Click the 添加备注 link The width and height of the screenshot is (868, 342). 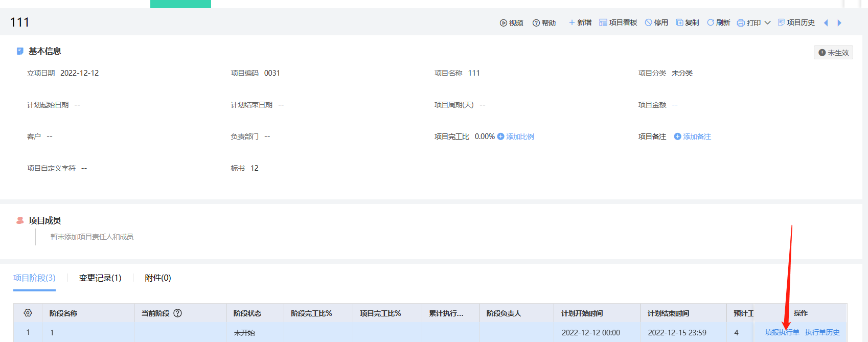(x=693, y=136)
